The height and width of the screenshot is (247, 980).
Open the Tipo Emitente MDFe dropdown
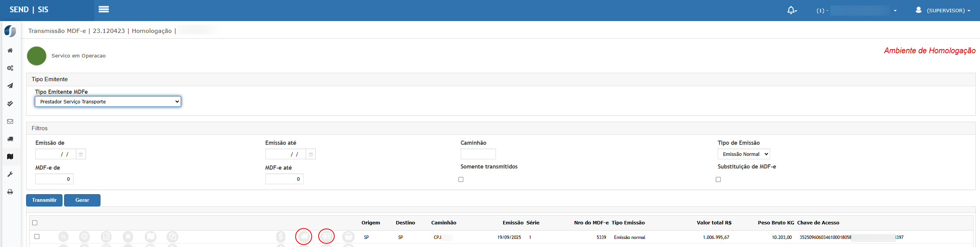pos(108,101)
